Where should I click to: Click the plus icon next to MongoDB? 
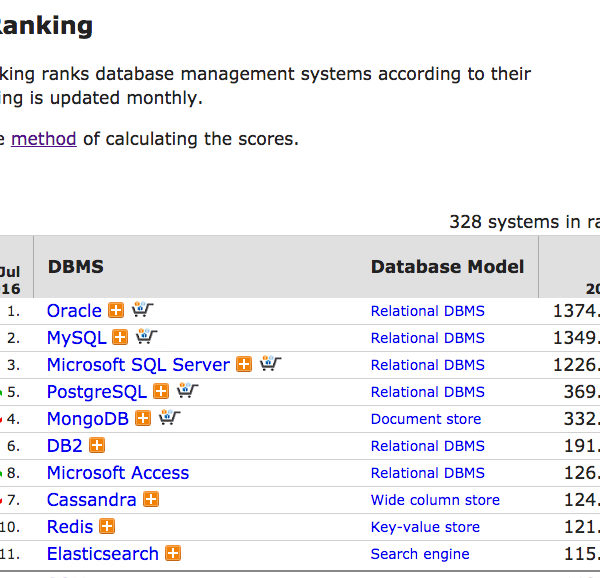(x=143, y=419)
